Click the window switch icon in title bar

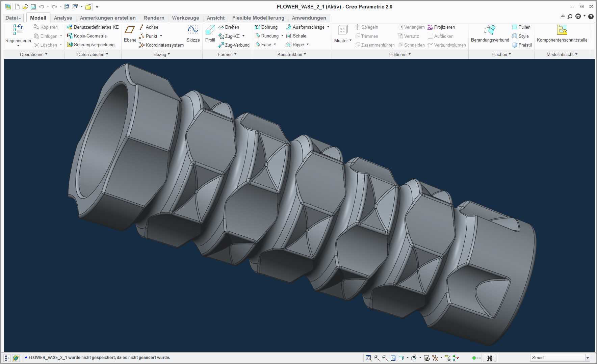(x=75, y=7)
